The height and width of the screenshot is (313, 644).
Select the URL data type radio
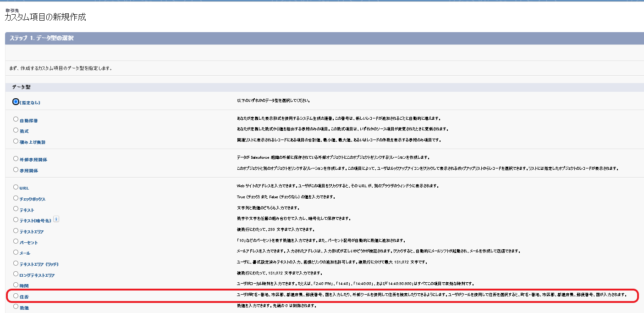pyautogui.click(x=16, y=187)
